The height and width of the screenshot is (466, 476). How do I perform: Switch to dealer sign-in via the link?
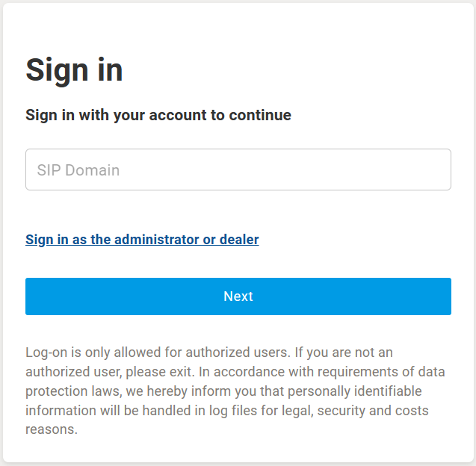[x=142, y=240]
